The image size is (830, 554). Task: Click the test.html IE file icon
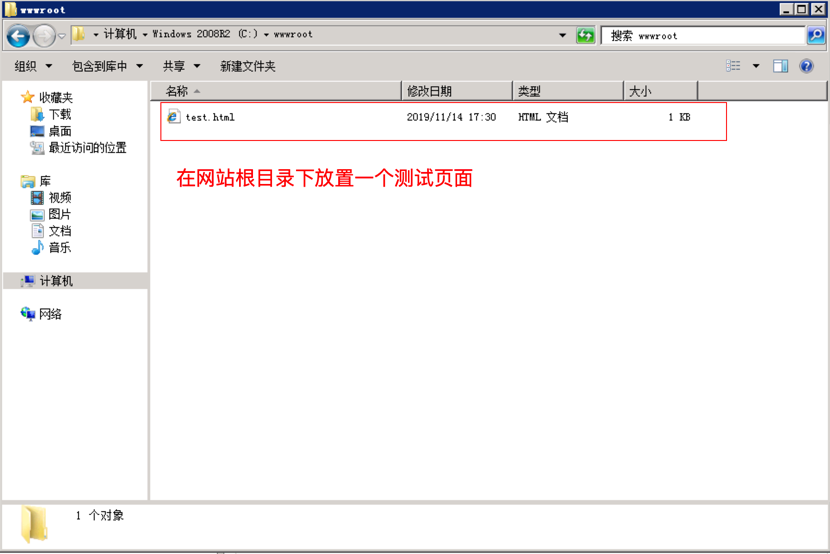click(174, 117)
